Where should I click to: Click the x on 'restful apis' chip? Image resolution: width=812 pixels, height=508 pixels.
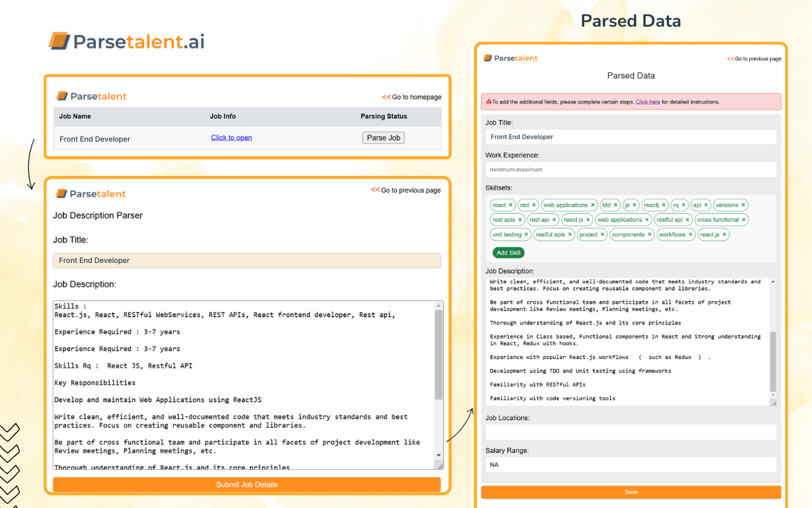pos(570,234)
